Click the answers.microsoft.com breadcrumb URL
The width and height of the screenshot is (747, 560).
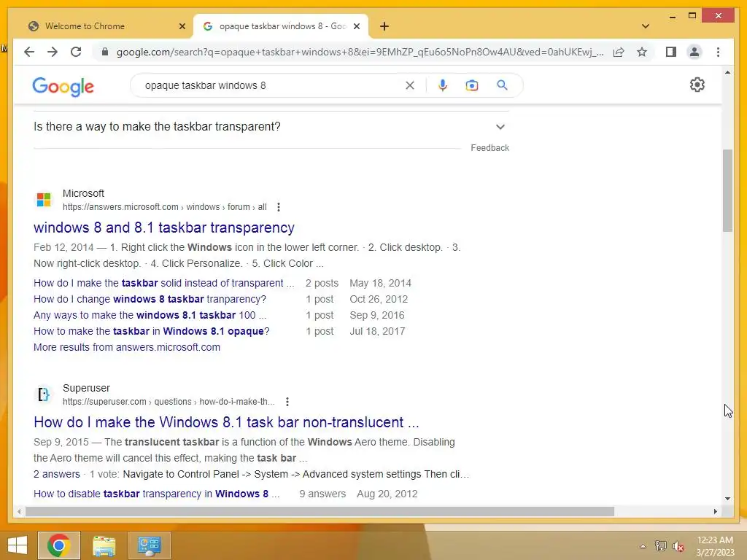[164, 207]
